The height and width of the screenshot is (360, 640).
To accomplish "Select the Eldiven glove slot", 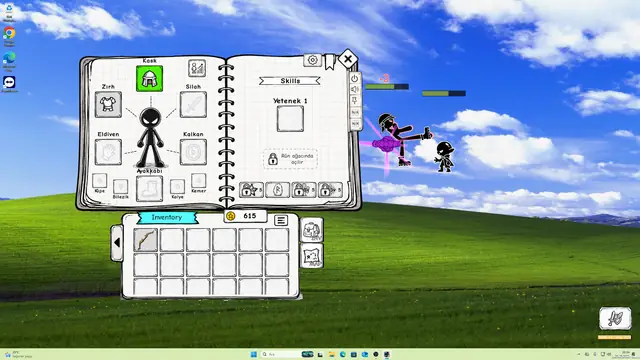I will coord(108,152).
